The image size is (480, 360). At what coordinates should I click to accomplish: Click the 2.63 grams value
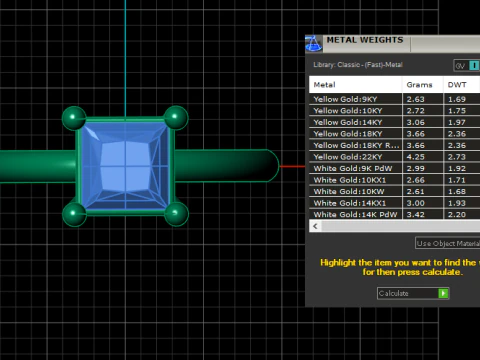(x=415, y=99)
